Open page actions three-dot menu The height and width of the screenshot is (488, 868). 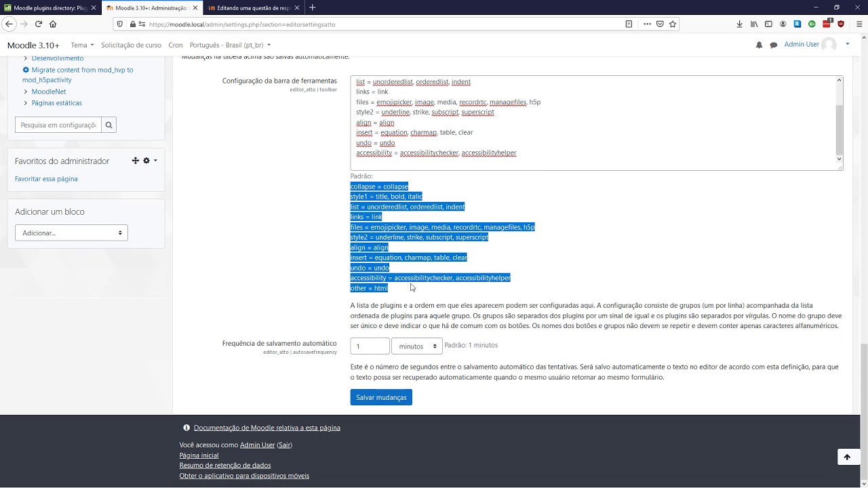pos(647,24)
